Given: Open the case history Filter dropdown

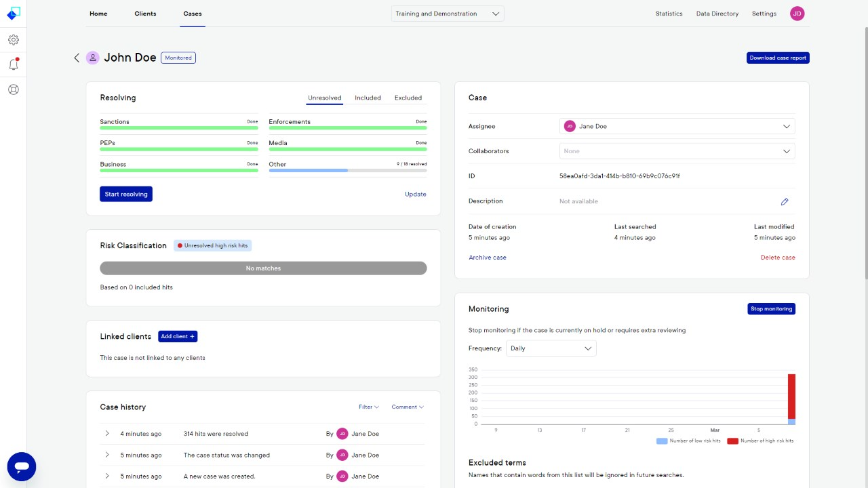Looking at the screenshot, I should (x=368, y=407).
